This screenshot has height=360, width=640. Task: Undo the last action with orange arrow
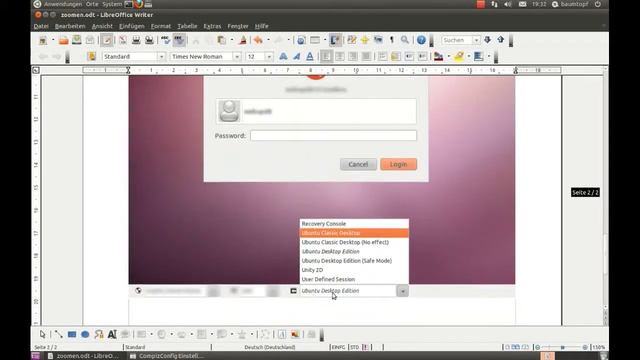point(258,40)
